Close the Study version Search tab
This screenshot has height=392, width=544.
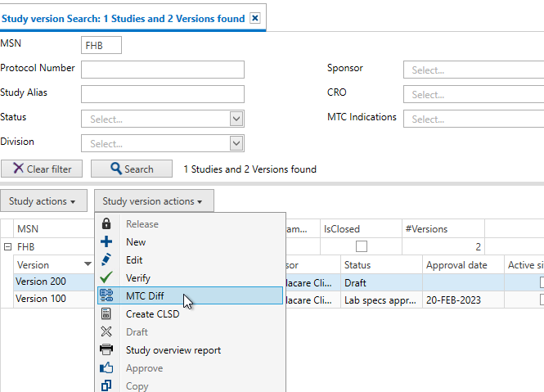point(255,18)
